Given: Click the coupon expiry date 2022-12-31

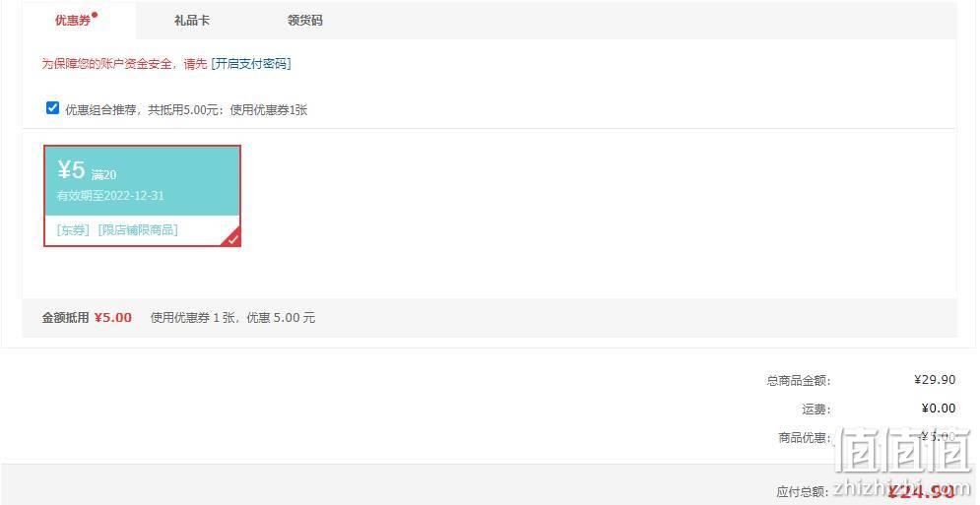Looking at the screenshot, I should [134, 196].
